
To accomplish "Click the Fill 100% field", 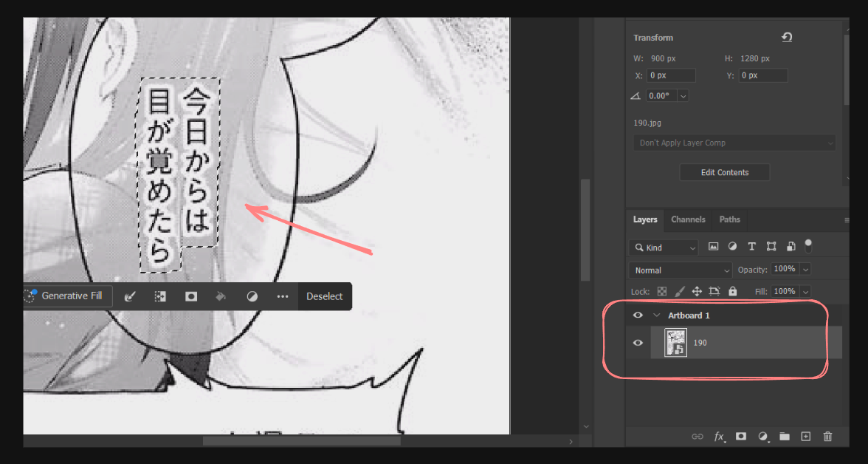I will point(785,292).
